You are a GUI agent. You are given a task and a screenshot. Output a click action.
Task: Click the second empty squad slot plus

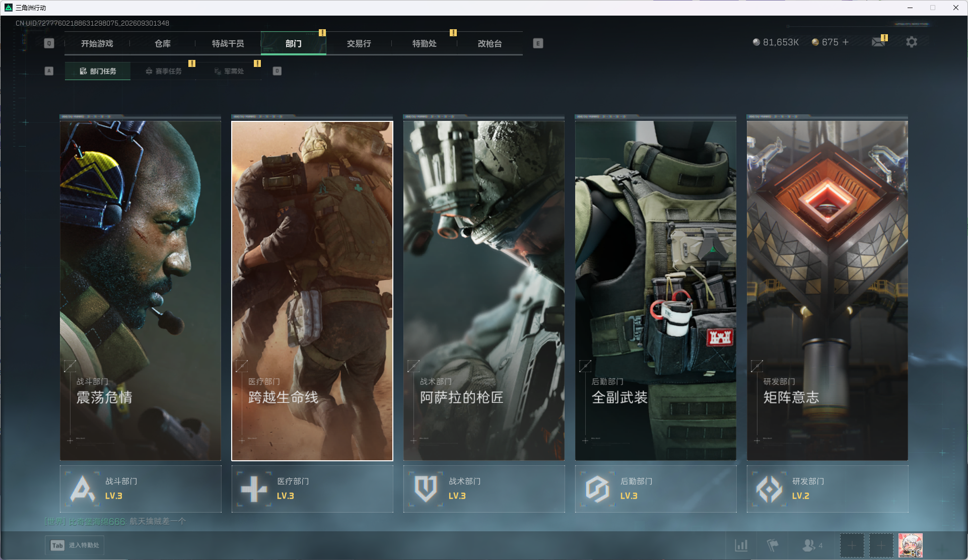(881, 545)
